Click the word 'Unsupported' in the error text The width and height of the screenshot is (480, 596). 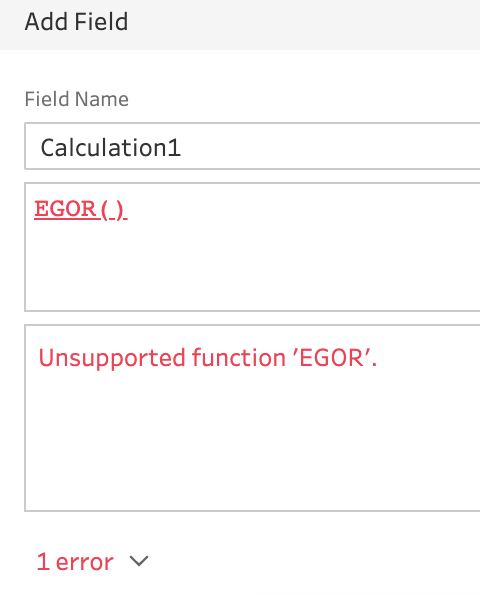click(x=112, y=358)
